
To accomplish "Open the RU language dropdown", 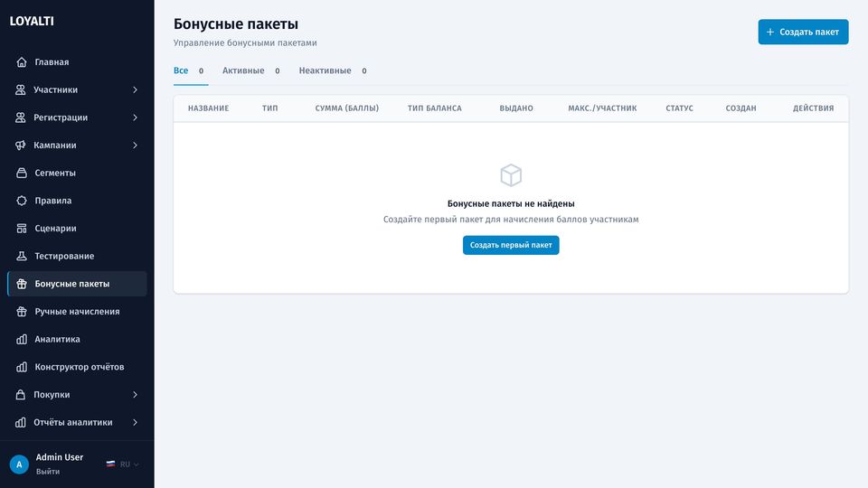I will pos(123,465).
